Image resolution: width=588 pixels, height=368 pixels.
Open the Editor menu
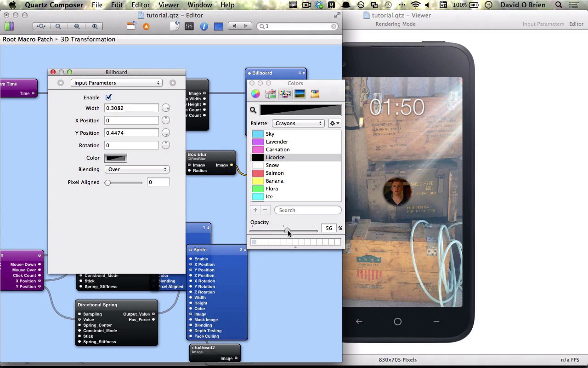[141, 5]
